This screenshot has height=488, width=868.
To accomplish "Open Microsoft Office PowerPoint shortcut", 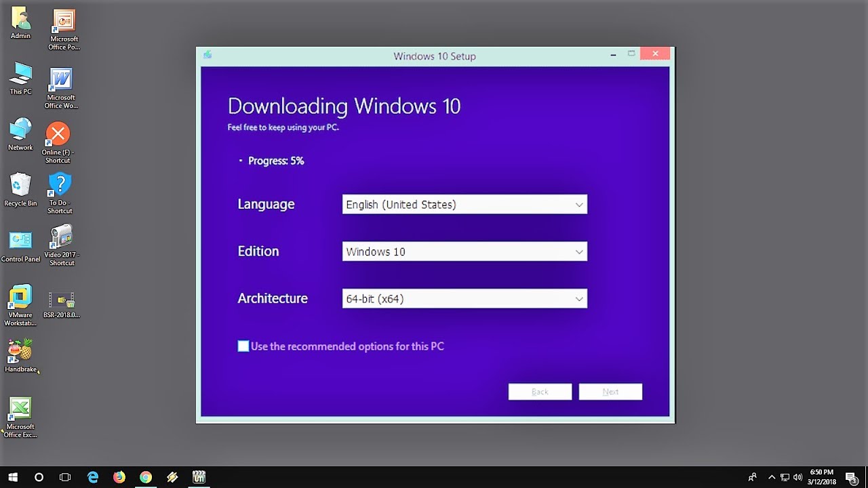I will tap(63, 30).
